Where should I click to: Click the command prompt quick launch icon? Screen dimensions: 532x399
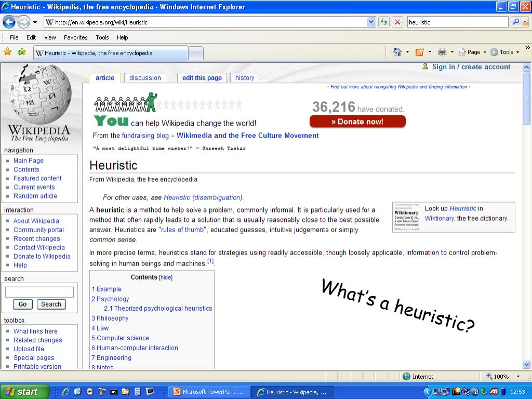click(114, 392)
